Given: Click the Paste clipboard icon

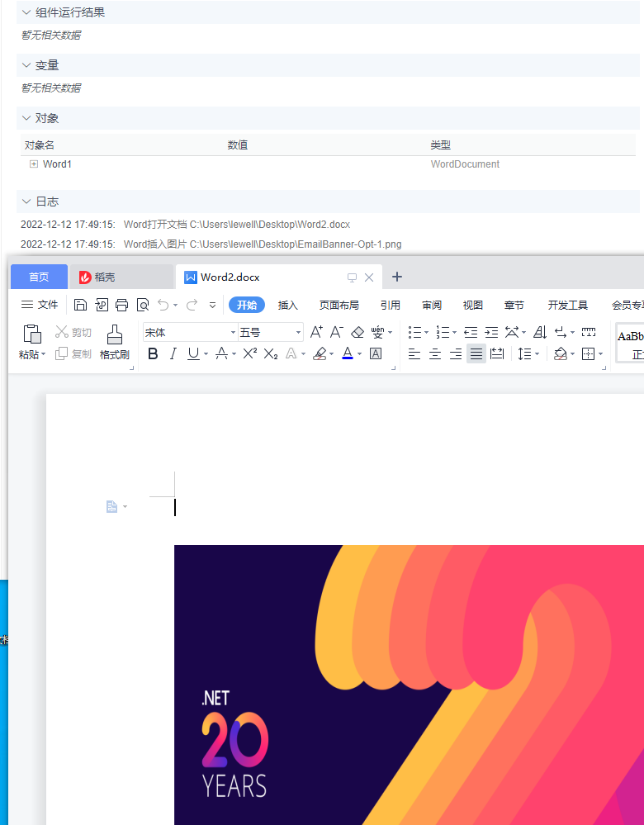Looking at the screenshot, I should point(32,334).
